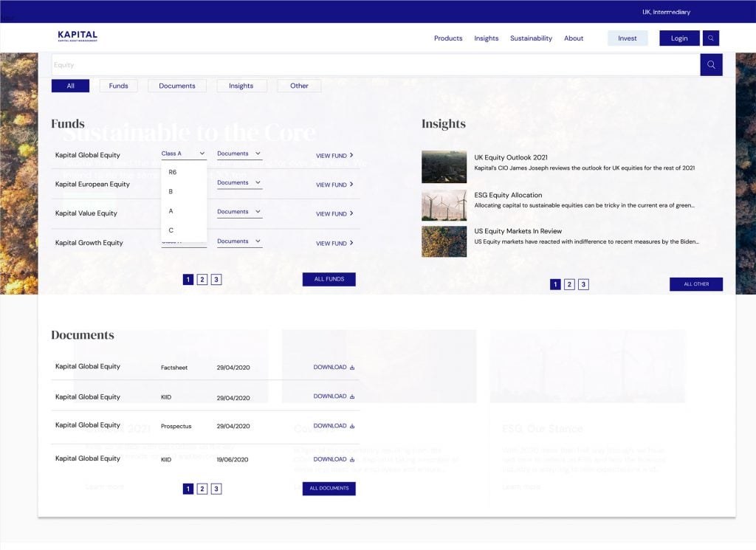Click download icon for Factsheet document
Viewport: 756px width, 550px height.
click(352, 368)
